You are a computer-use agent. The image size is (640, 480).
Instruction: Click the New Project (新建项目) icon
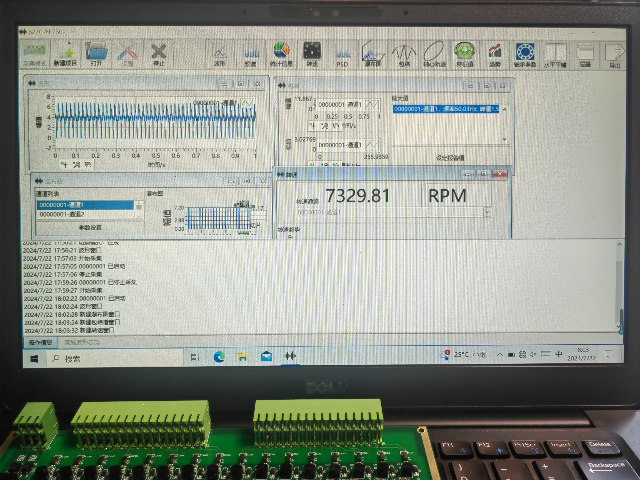click(65, 53)
